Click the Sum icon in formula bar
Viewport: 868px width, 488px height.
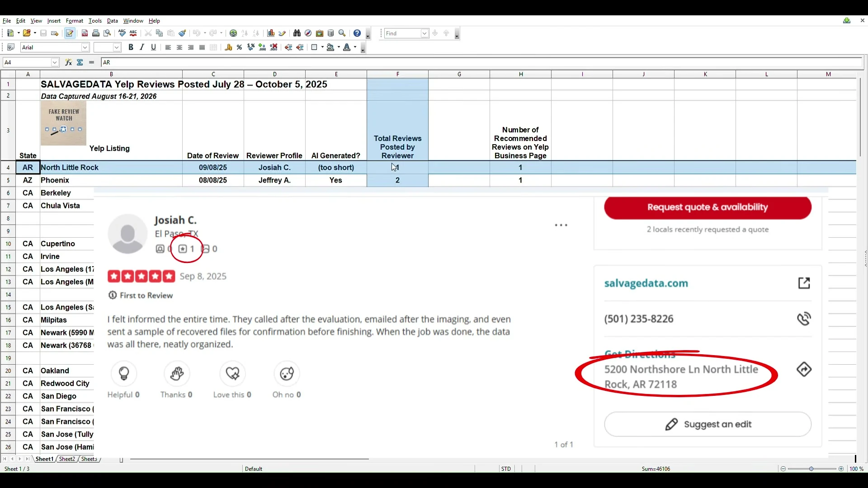coord(80,62)
